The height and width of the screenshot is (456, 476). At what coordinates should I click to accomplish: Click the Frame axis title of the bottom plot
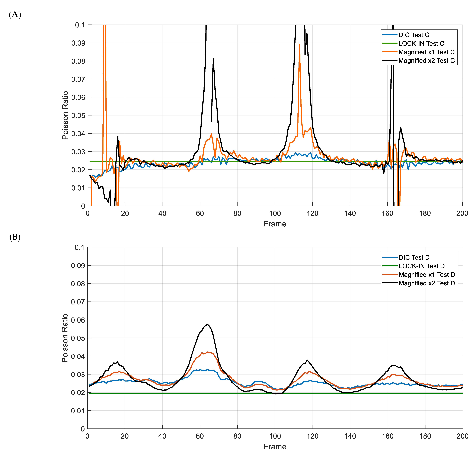(x=275, y=447)
